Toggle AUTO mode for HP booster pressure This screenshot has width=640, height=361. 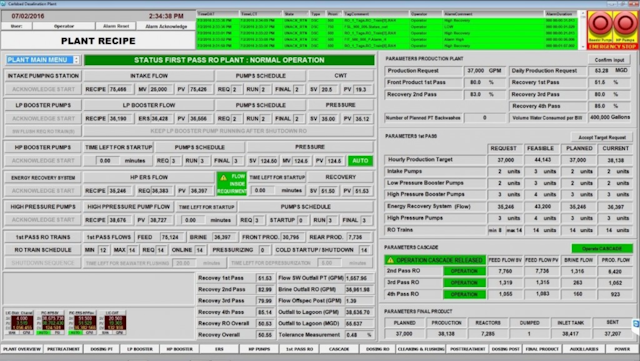coord(360,161)
